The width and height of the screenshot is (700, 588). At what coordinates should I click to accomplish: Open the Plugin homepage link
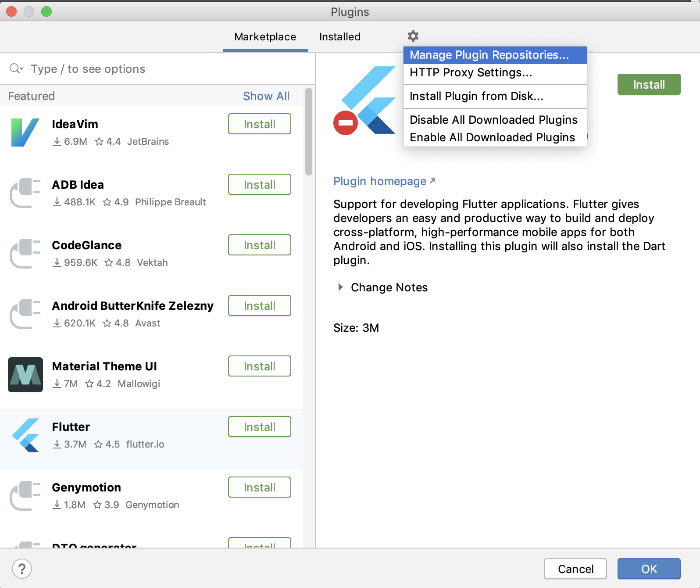[x=380, y=181]
